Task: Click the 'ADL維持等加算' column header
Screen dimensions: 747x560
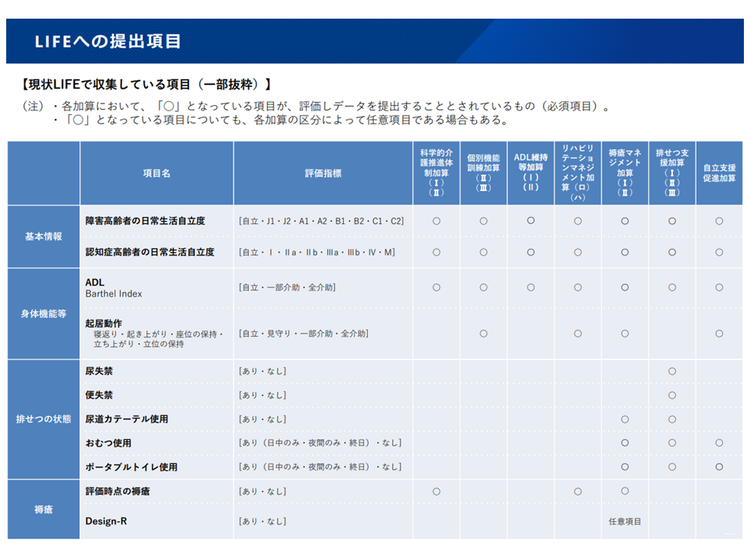Action: (531, 173)
